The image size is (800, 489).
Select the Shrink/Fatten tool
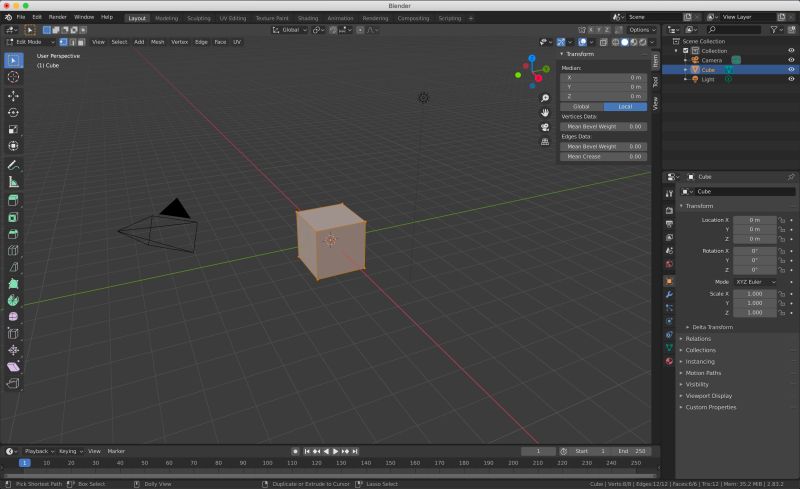pyautogui.click(x=13, y=350)
